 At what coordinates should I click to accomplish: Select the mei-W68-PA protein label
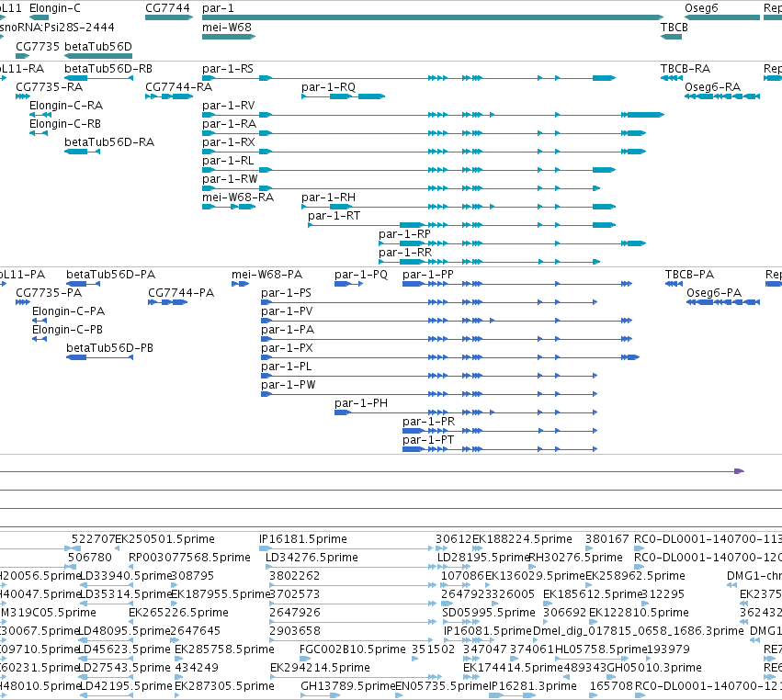266,275
